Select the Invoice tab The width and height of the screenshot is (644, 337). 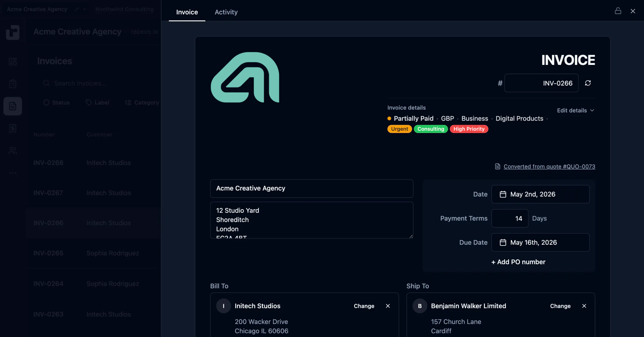point(187,12)
